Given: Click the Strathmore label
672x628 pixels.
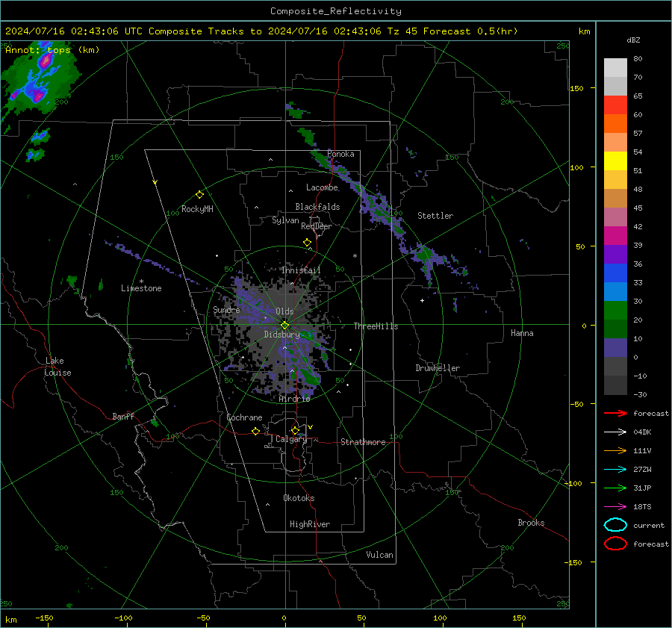Looking at the screenshot, I should (363, 442).
